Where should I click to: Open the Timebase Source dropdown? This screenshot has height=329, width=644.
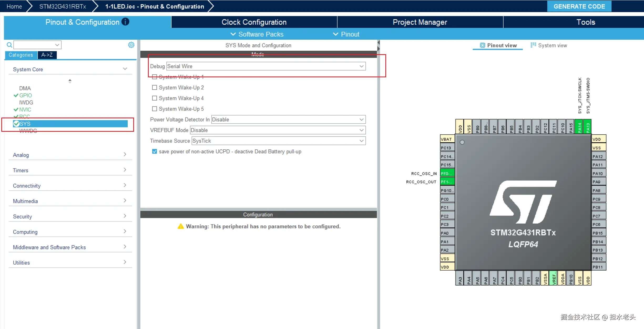coord(279,141)
